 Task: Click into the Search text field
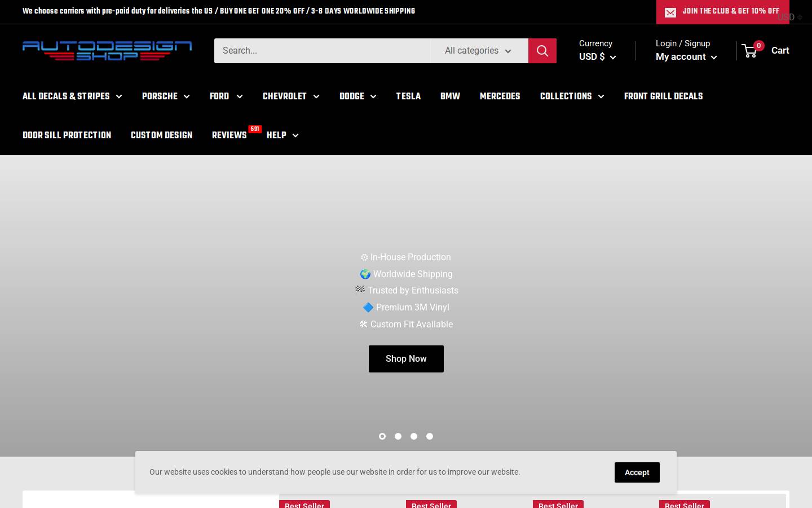pos(322,51)
